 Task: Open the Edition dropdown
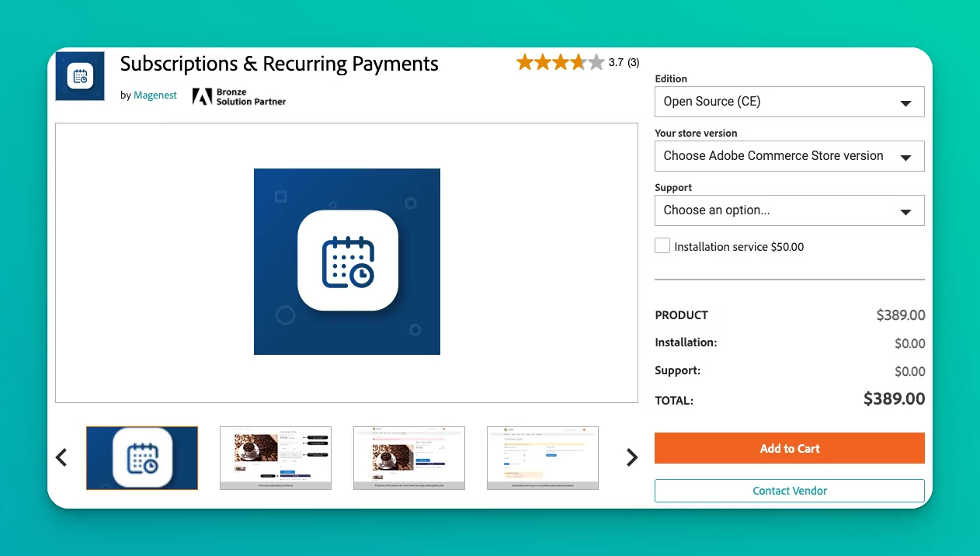tap(789, 102)
